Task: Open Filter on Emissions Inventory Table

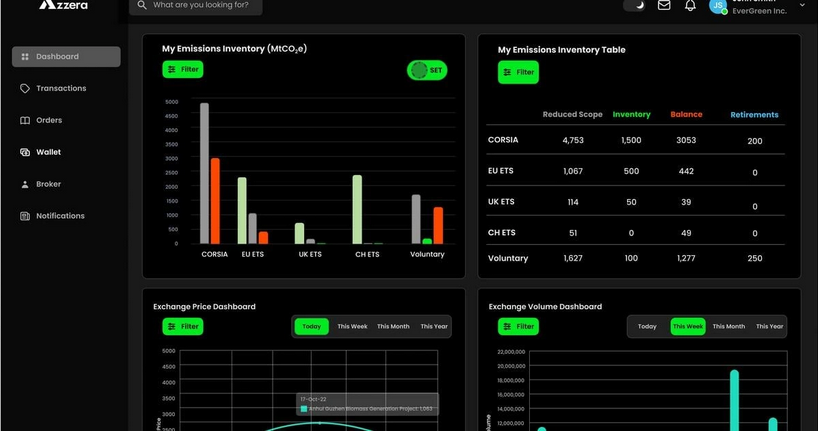Action: [518, 73]
